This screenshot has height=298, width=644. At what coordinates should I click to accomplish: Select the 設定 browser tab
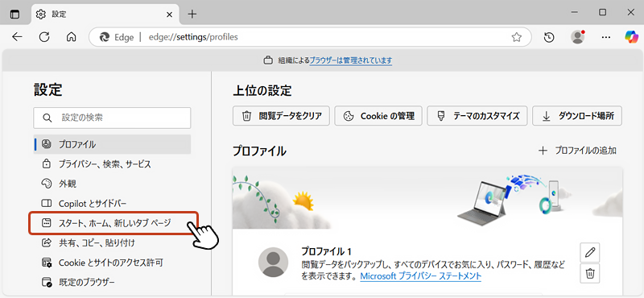coord(105,14)
